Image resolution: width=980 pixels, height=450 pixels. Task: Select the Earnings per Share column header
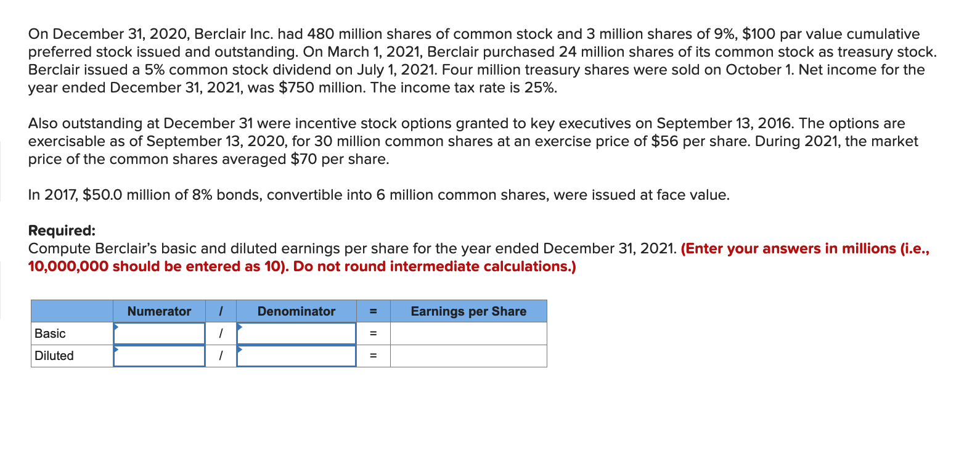pyautogui.click(x=470, y=311)
